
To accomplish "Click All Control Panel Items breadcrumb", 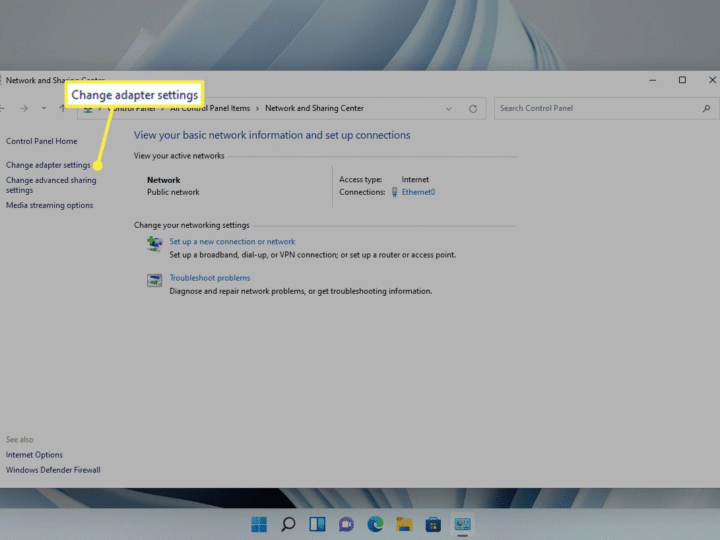I will [x=210, y=108].
